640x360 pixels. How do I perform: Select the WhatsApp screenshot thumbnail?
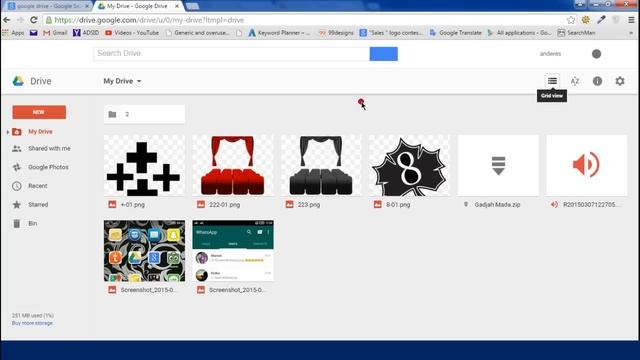tap(233, 251)
